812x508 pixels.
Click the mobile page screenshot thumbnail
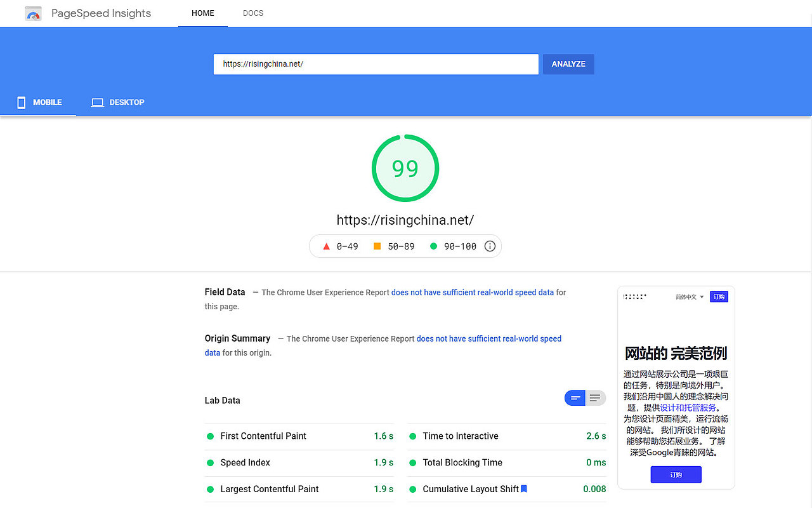point(676,387)
